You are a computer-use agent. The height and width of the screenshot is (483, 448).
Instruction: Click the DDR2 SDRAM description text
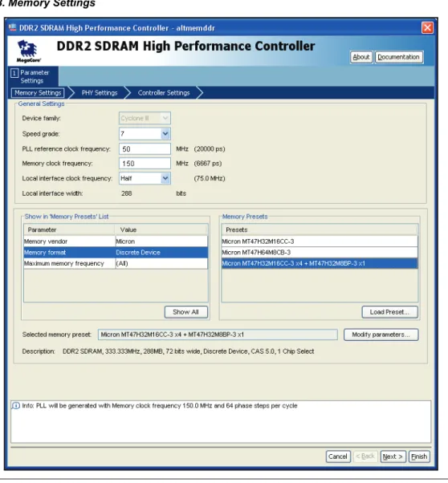[x=189, y=351]
